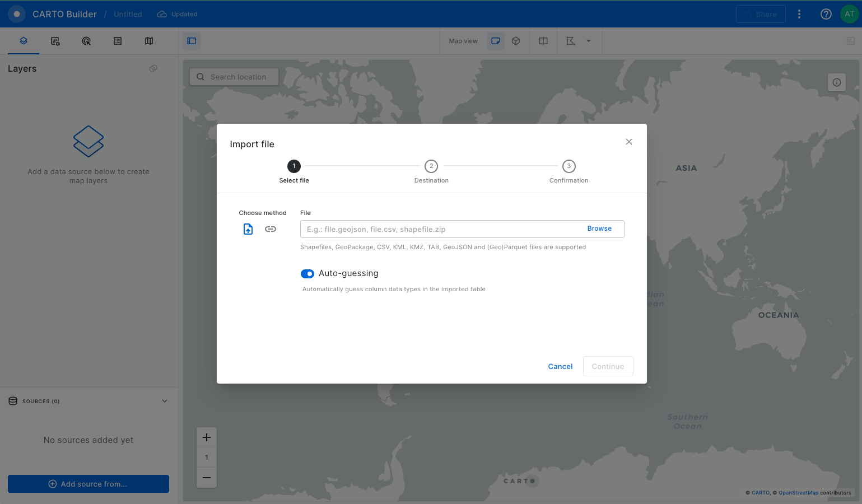862x504 pixels.
Task: Open the Legend tab icon
Action: 118,41
